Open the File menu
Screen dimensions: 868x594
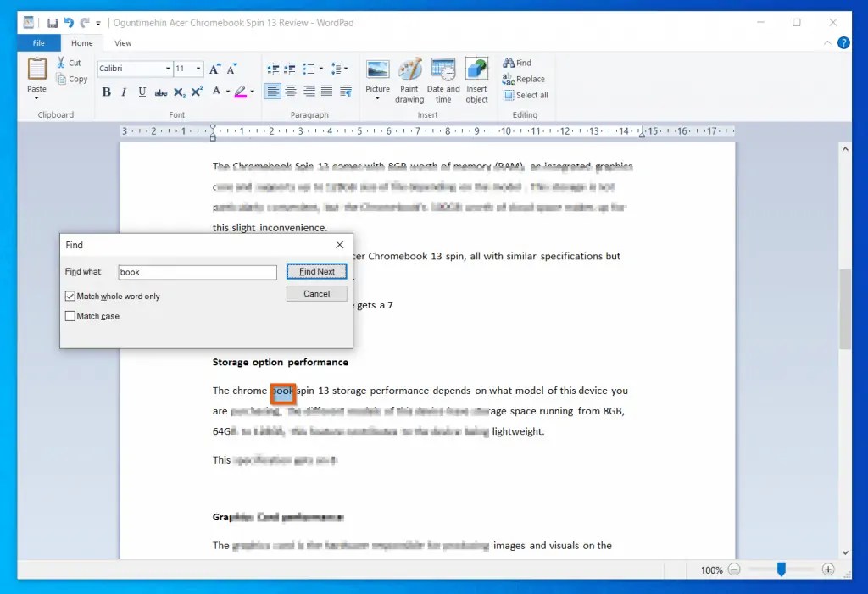point(37,42)
